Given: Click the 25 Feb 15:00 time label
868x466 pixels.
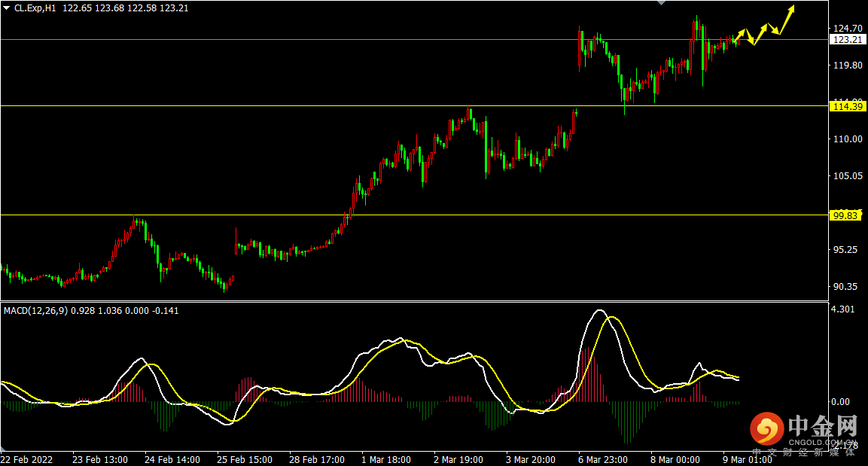Looking at the screenshot, I should click(245, 460).
